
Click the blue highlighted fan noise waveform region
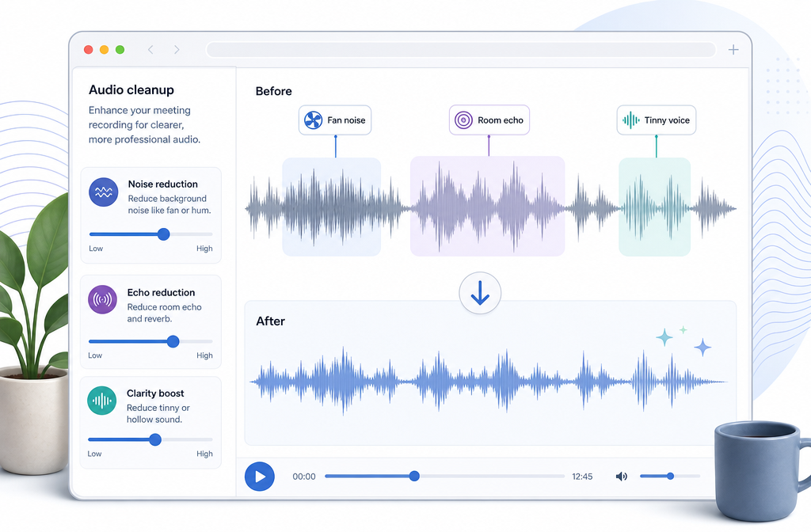[x=332, y=207]
